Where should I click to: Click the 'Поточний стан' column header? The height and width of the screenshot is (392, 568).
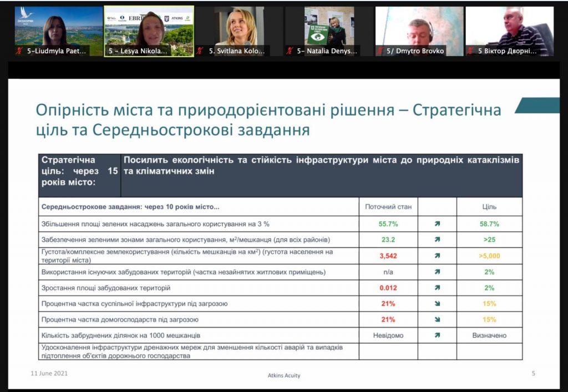[388, 207]
